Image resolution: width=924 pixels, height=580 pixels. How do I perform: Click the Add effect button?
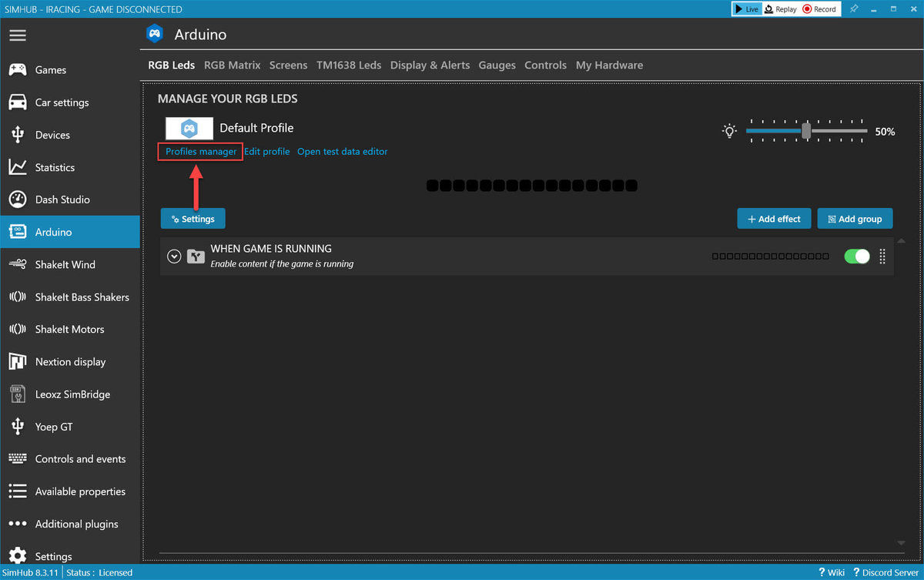coord(773,219)
